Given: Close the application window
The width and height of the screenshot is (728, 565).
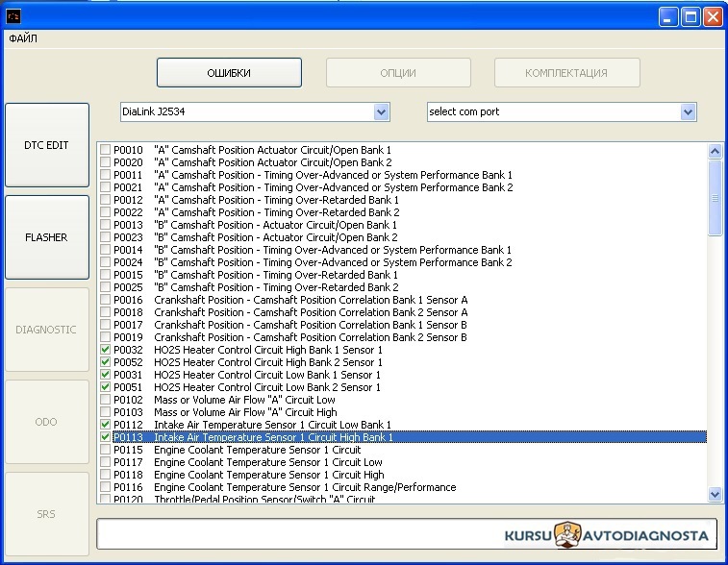Looking at the screenshot, I should pyautogui.click(x=713, y=17).
